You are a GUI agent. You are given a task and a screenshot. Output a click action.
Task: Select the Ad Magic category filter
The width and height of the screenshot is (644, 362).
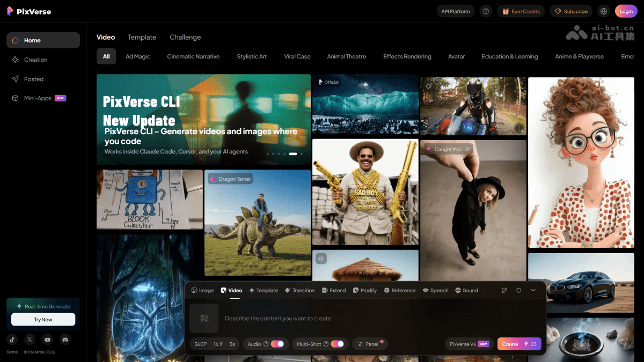[x=138, y=56]
